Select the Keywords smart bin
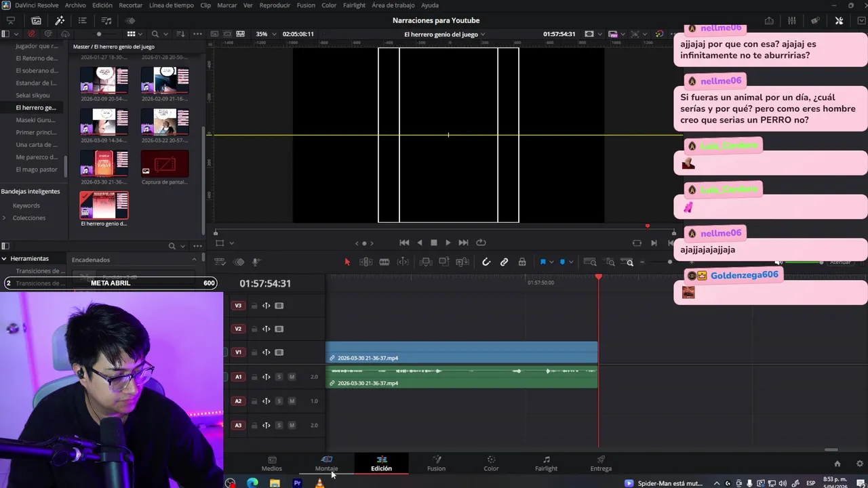 click(x=26, y=205)
